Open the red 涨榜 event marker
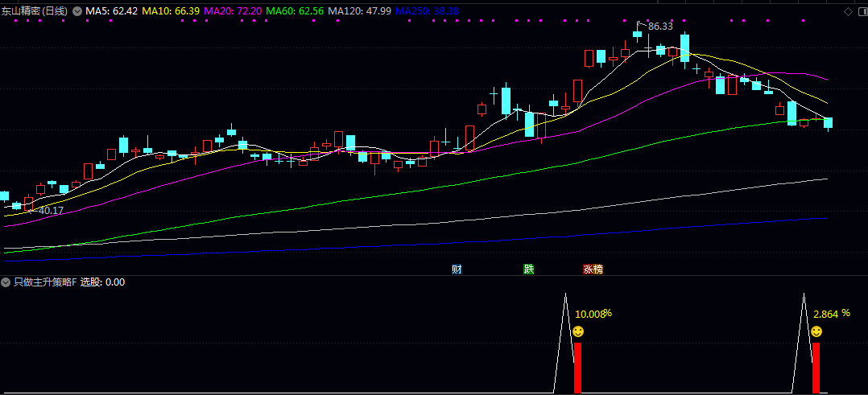This screenshot has height=395, width=868. [593, 270]
